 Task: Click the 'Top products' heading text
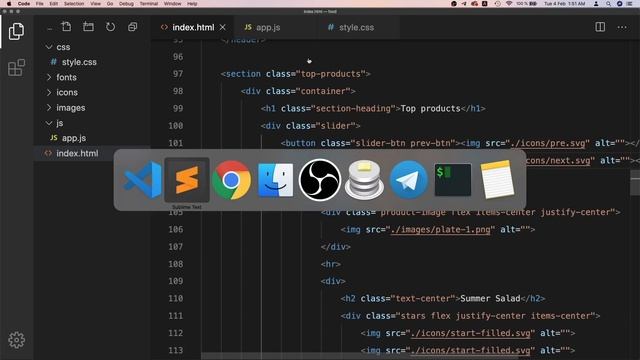point(430,109)
